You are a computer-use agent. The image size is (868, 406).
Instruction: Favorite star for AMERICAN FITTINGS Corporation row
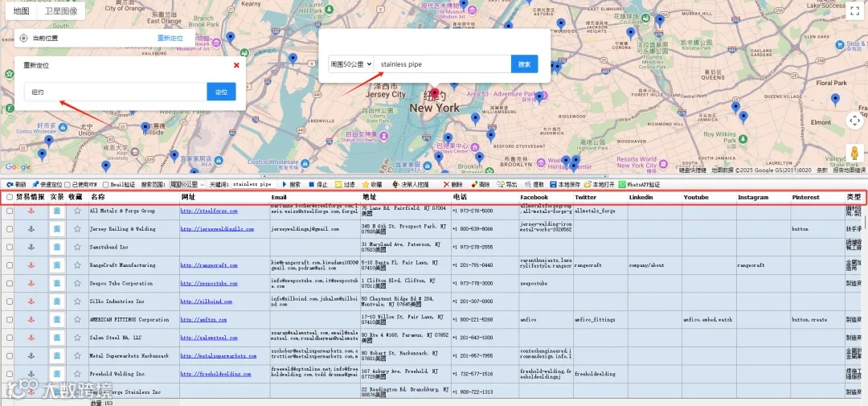(x=77, y=320)
